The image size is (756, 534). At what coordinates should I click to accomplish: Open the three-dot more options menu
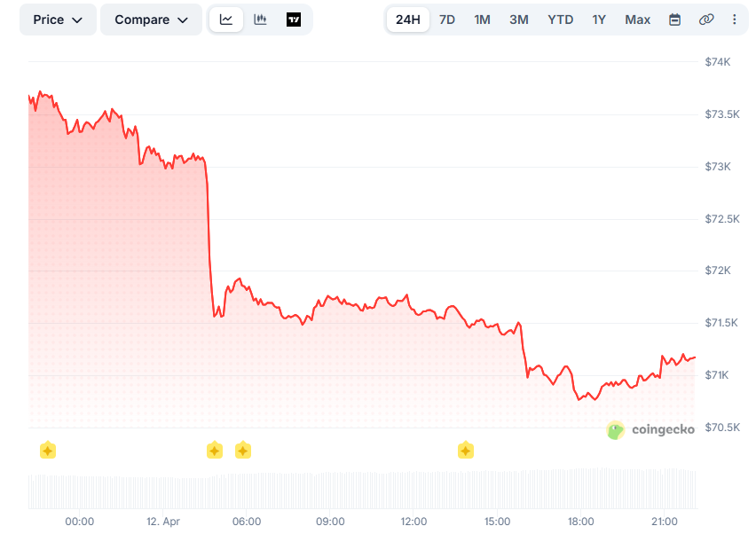734,20
